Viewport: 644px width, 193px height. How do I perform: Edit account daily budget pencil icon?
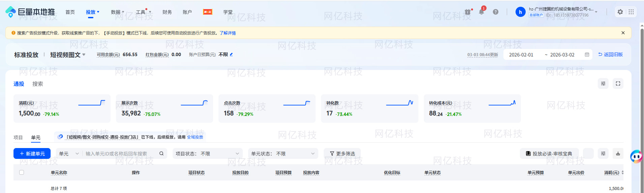coord(231,54)
